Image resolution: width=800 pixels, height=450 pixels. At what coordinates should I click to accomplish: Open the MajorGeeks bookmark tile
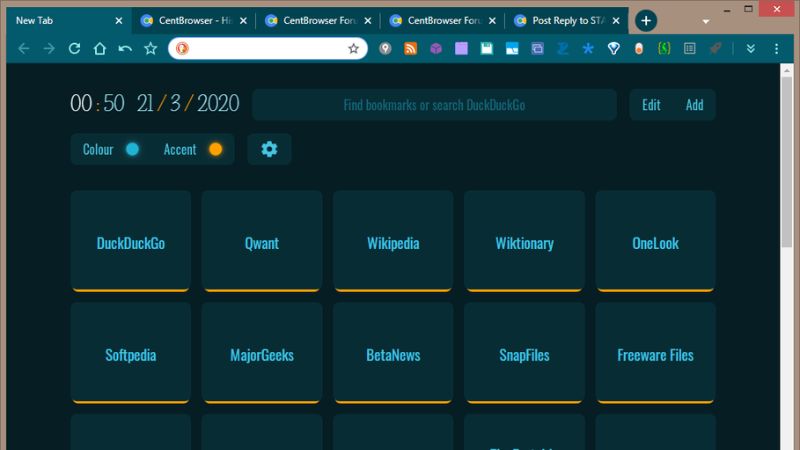262,353
